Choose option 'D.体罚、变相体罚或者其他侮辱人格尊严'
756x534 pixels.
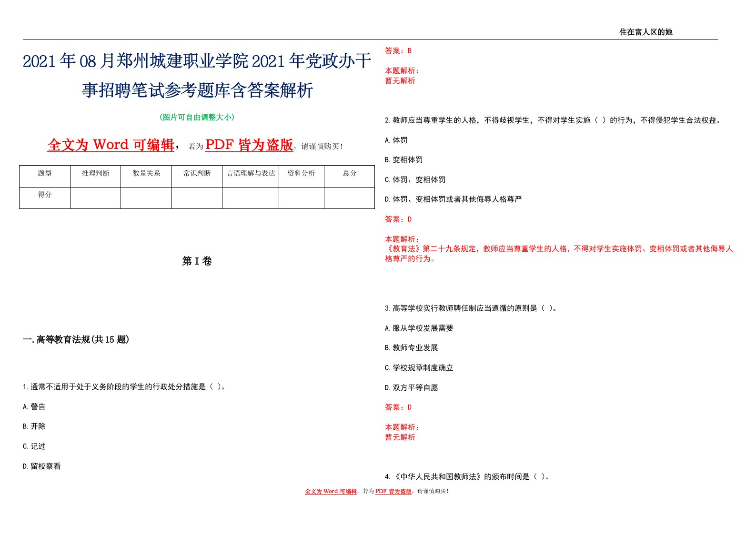[x=454, y=199]
